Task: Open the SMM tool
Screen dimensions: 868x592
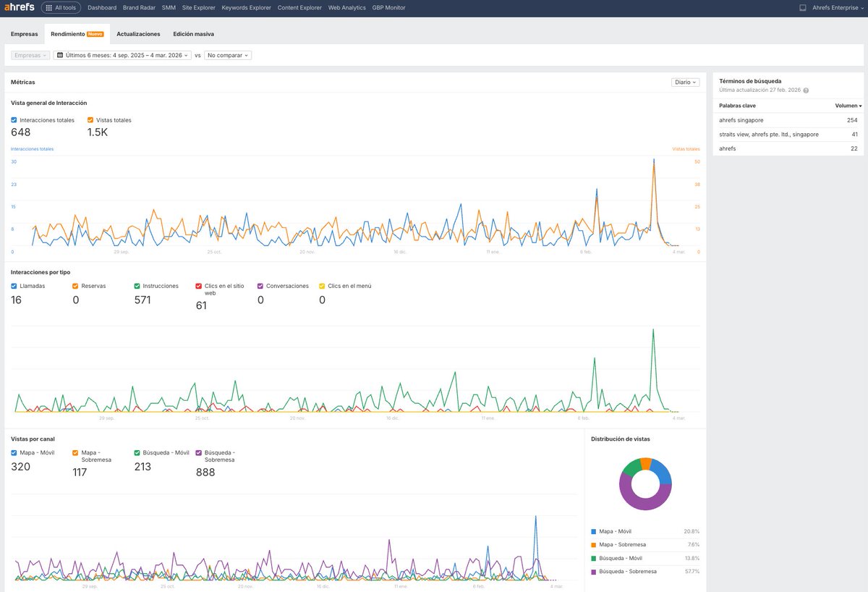Action: (x=169, y=8)
